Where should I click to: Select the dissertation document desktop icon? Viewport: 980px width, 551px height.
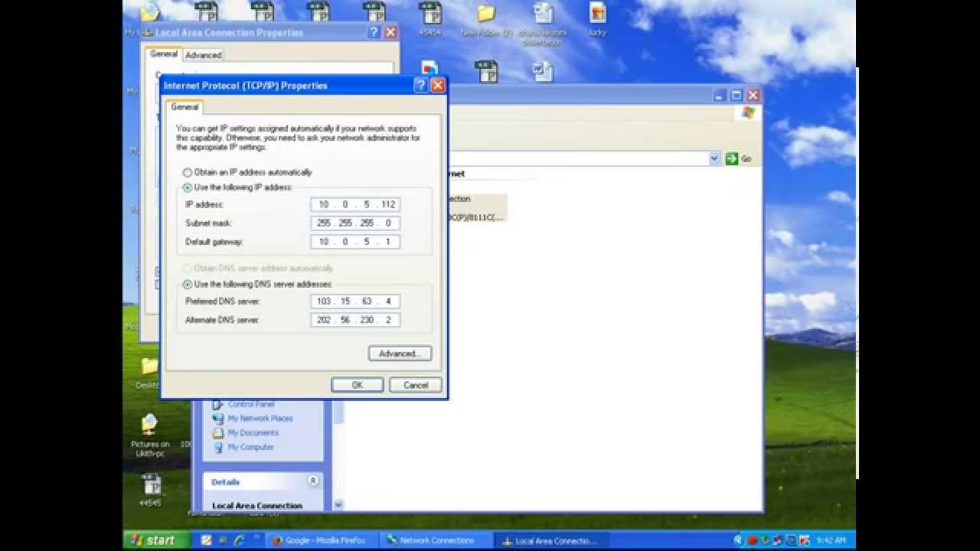click(x=543, y=23)
